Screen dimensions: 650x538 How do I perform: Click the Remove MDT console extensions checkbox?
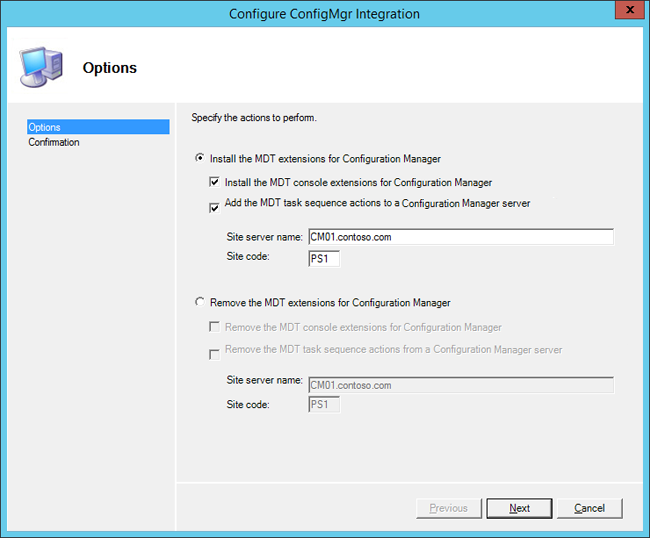coord(214,328)
